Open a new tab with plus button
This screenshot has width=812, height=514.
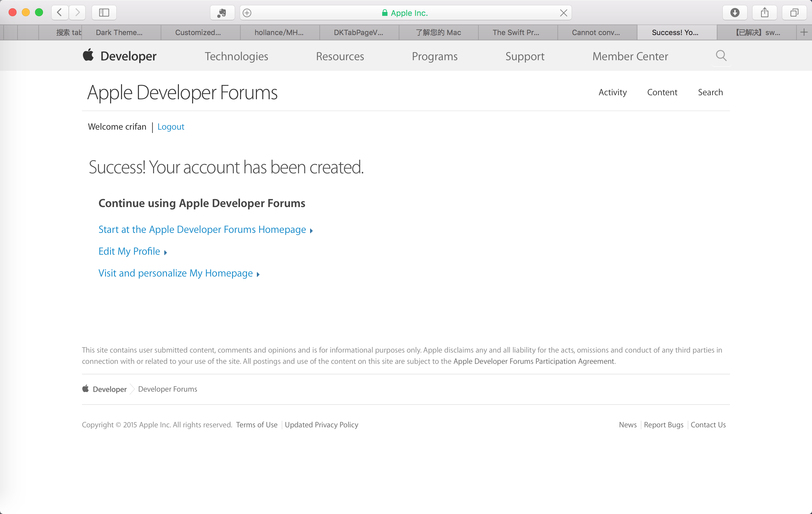[x=804, y=32]
